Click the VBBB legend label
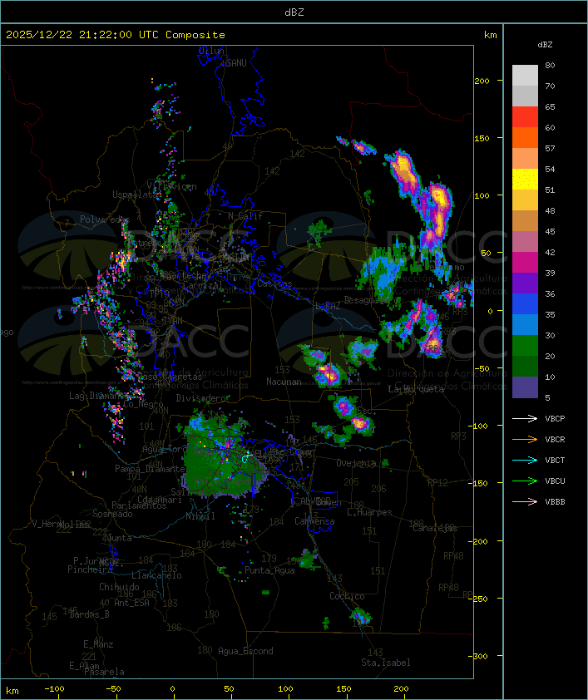The height and width of the screenshot is (700, 588). (555, 502)
